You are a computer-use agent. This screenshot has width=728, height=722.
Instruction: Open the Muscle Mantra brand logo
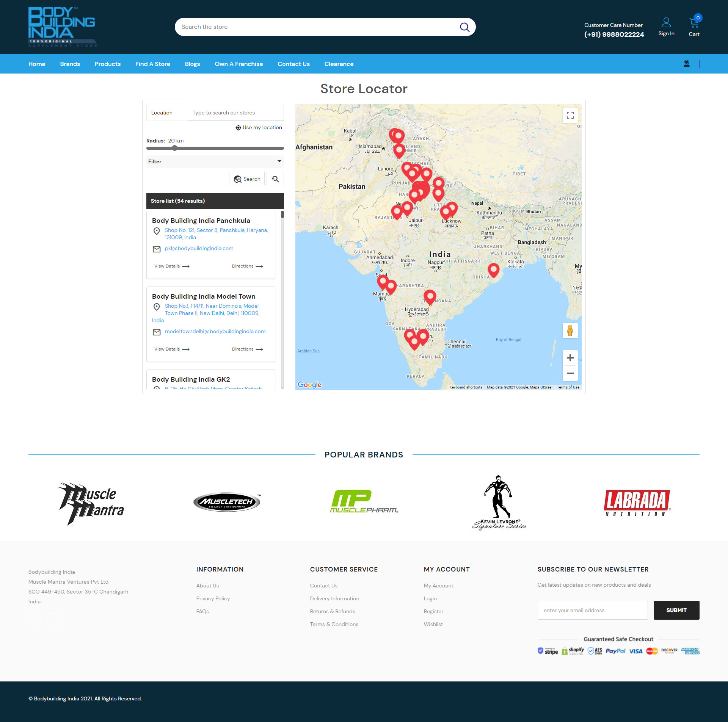(91, 504)
